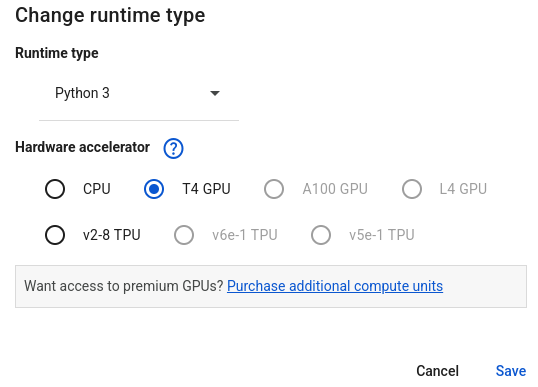Image resolution: width=538 pixels, height=387 pixels.
Task: Choose the v6e-1 TPU radio circle
Action: coord(184,235)
